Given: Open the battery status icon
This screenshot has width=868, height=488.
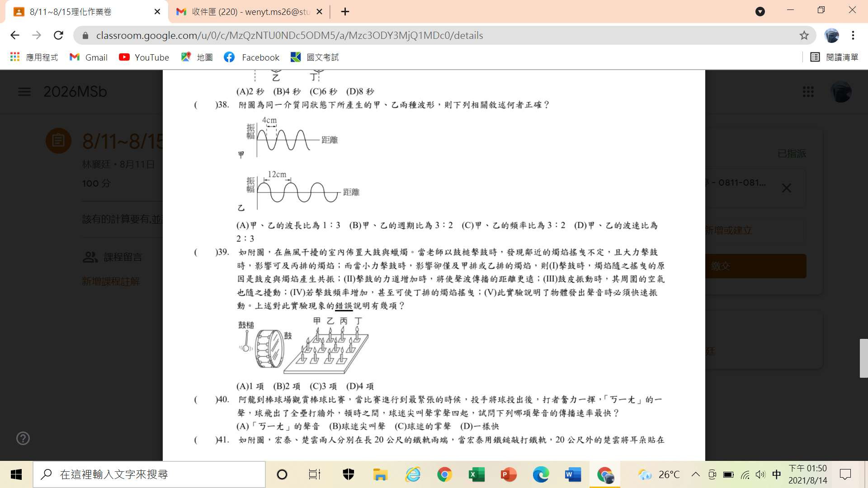Looking at the screenshot, I should (x=728, y=474).
